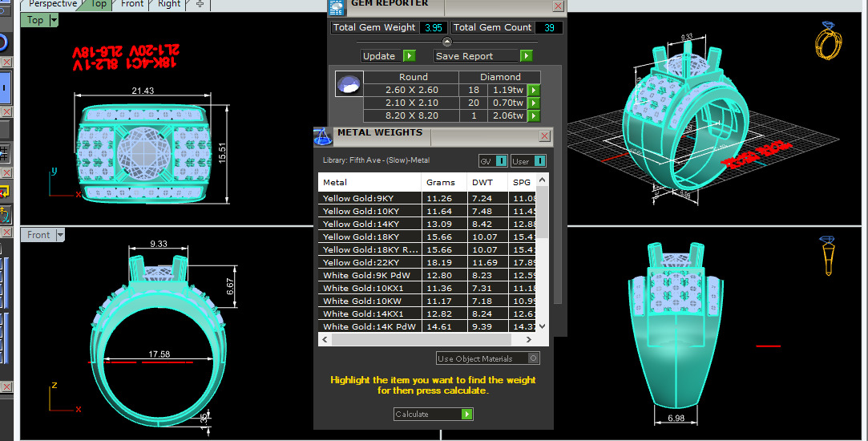Select the Yellow Gold:18KY row
Image resolution: width=868 pixels, height=441 pixels.
(427, 237)
